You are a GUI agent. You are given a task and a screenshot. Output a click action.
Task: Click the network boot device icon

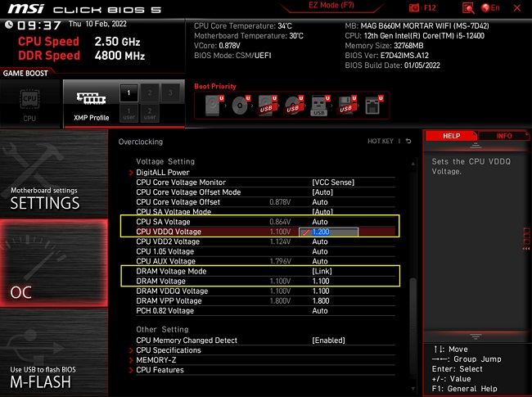[x=373, y=106]
